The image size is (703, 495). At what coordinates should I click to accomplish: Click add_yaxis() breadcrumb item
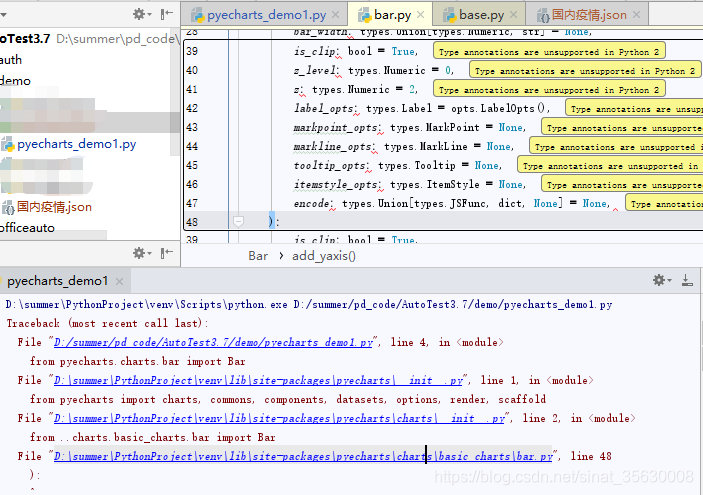[324, 256]
